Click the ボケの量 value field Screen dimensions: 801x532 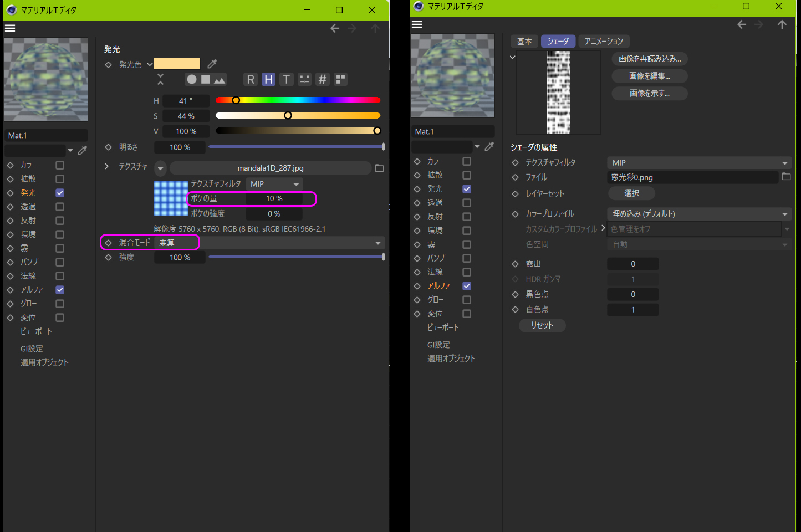274,198
